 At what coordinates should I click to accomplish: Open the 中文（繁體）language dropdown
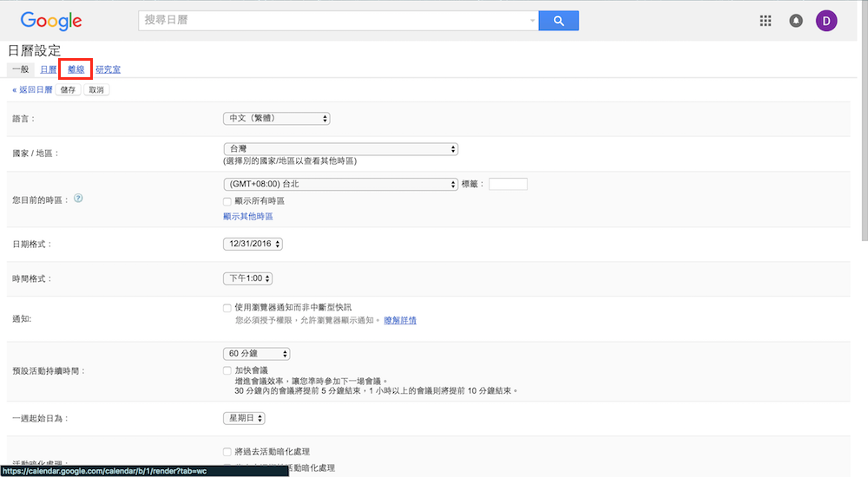point(276,119)
